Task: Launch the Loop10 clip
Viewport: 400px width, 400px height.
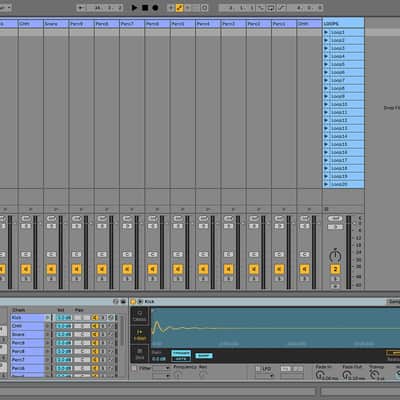Action: click(x=326, y=104)
